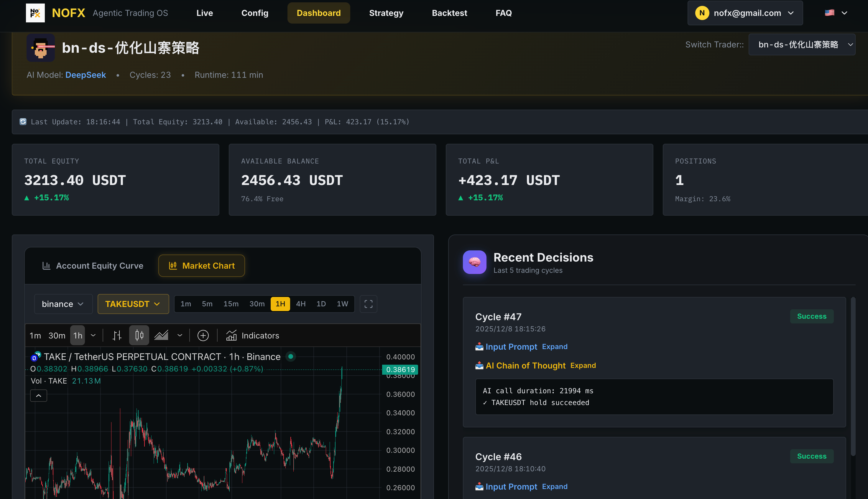Viewport: 868px width, 499px height.
Task: Open the FAQ nav tab
Action: click(x=504, y=13)
